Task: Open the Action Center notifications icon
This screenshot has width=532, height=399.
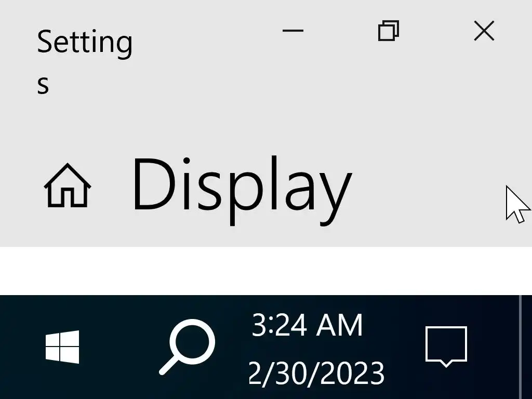Action: [446, 347]
